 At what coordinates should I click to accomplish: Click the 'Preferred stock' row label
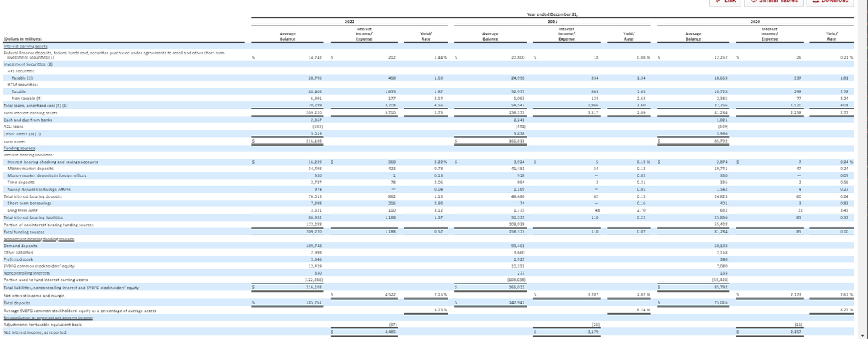17,260
